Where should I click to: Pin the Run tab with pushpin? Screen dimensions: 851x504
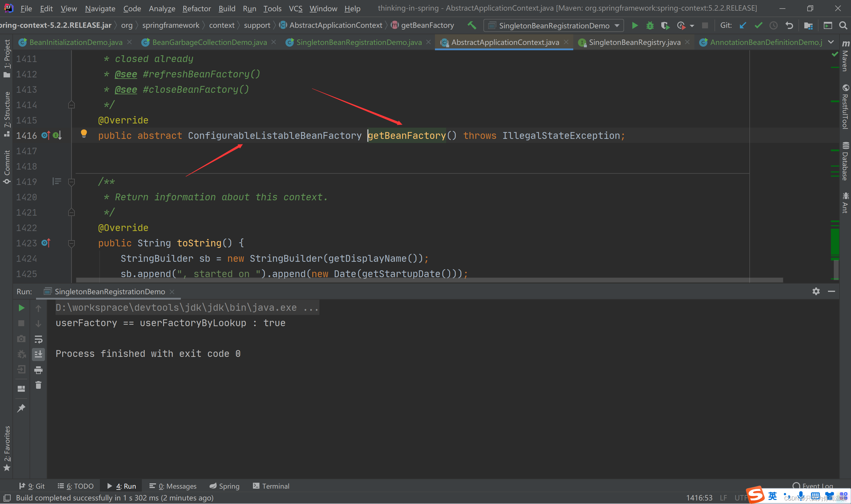point(21,408)
